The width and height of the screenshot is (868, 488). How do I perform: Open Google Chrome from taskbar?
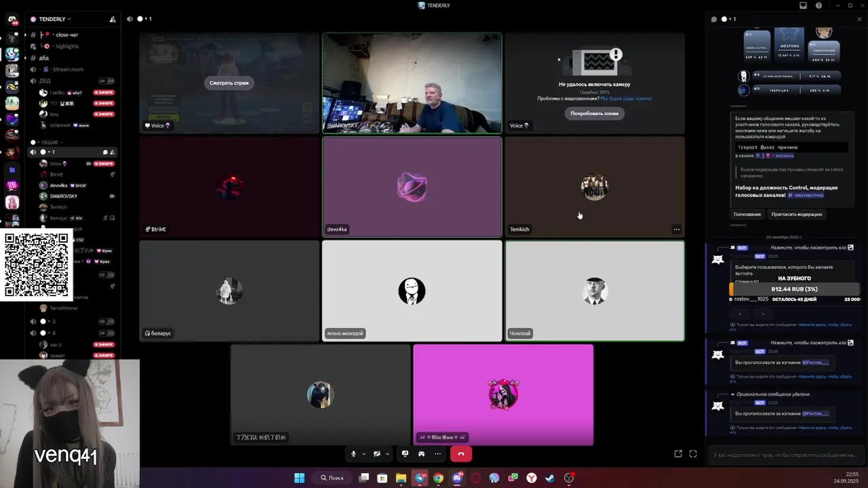(x=439, y=478)
